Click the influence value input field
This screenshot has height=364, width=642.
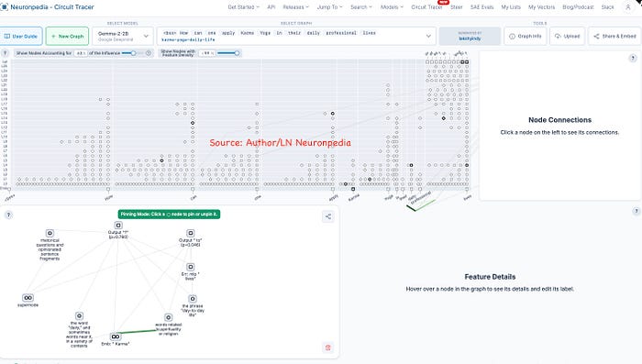pos(81,53)
